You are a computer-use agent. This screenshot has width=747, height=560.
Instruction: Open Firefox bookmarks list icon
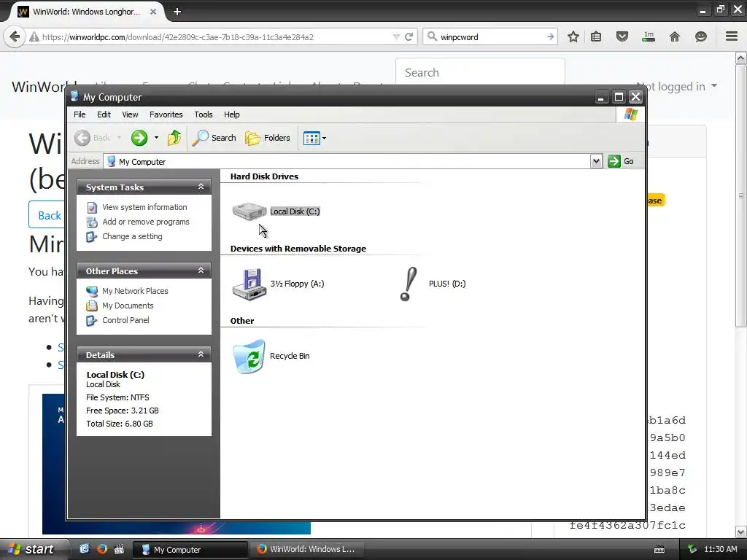tap(596, 36)
